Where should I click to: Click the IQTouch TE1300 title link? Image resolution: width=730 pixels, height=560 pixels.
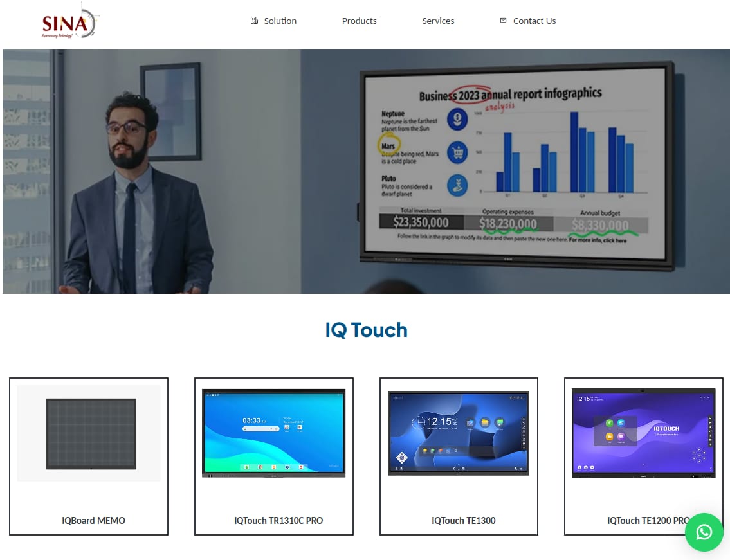pyautogui.click(x=463, y=520)
